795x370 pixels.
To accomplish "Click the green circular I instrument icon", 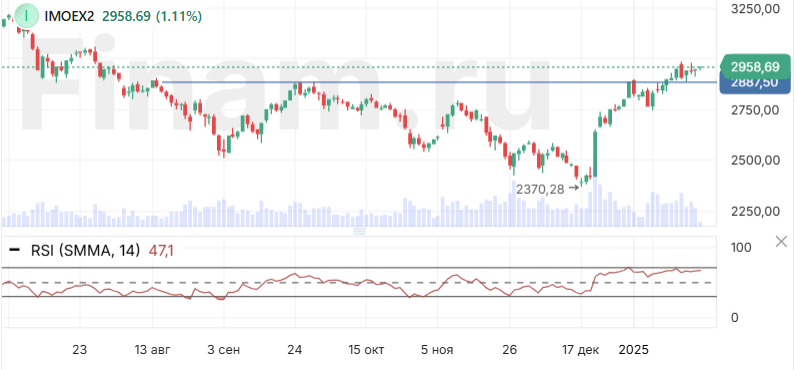I will tap(27, 16).
